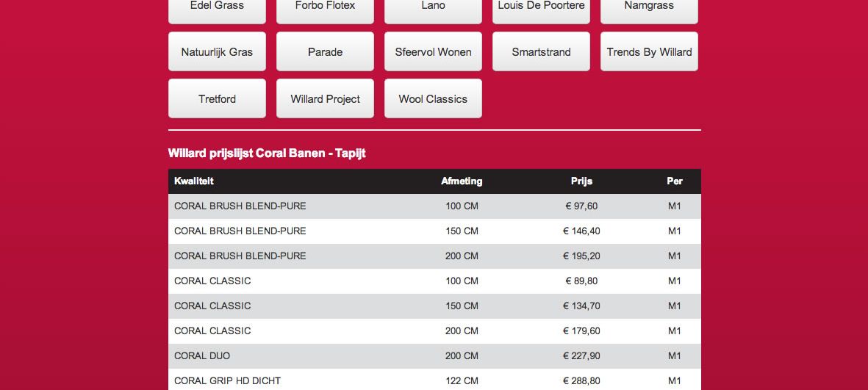Click 100 CM in the CORAL CLASSIC row
Screen dimensions: 868x390
[x=462, y=281]
